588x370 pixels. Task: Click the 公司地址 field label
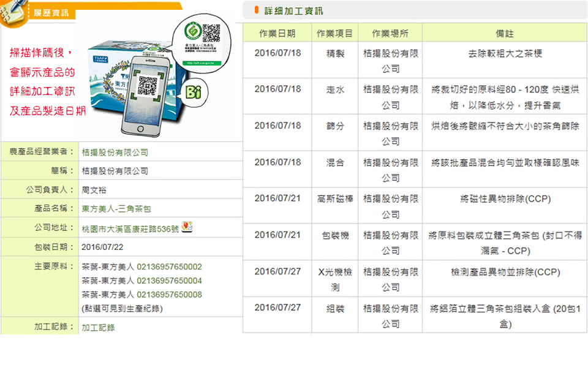[54, 227]
